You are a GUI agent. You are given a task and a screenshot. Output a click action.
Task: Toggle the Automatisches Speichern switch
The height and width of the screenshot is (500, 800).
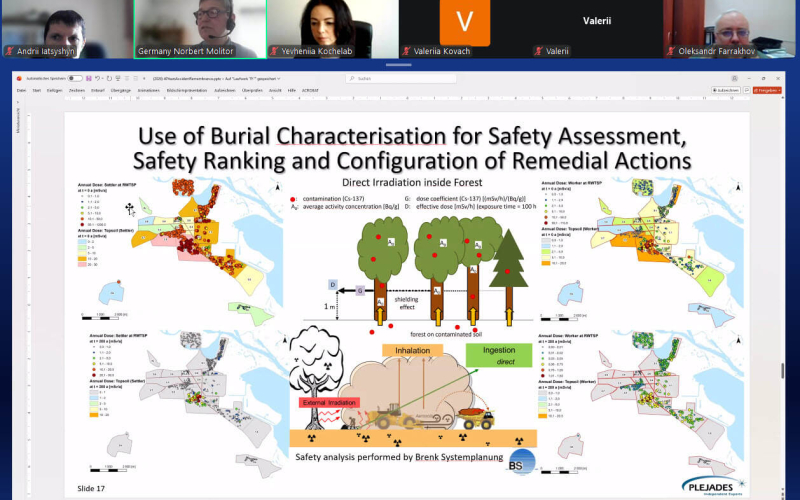(75, 79)
